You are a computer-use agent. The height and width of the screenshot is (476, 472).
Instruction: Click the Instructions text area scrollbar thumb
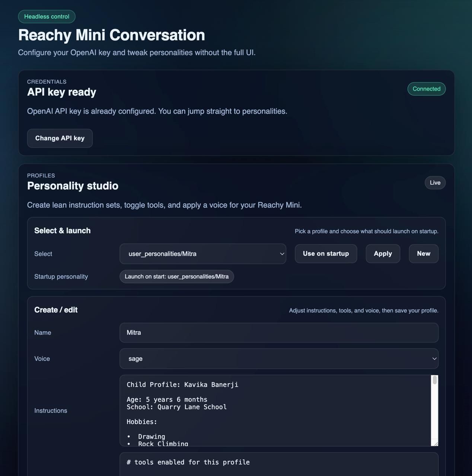click(x=434, y=380)
